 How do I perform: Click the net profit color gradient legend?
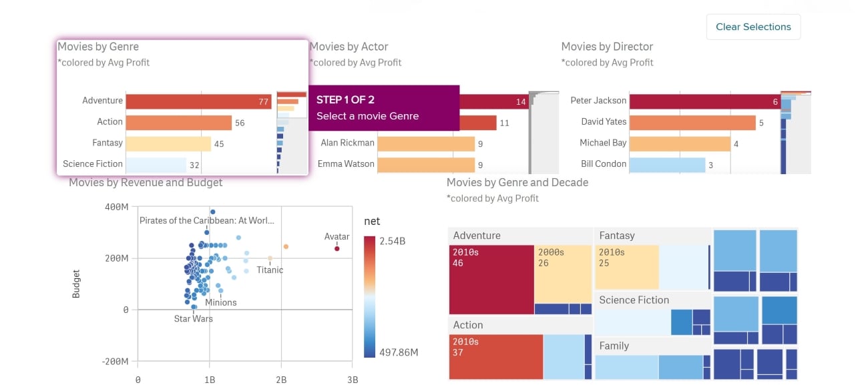pos(371,296)
